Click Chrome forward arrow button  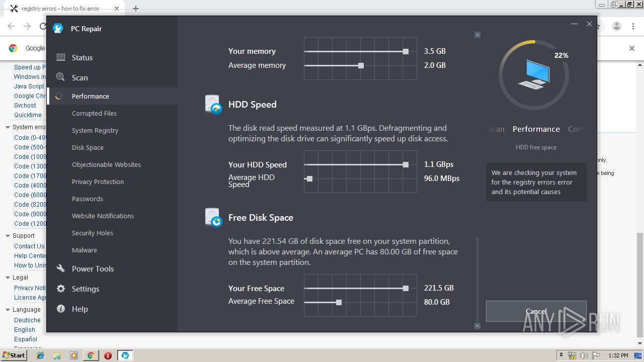pos(28,26)
